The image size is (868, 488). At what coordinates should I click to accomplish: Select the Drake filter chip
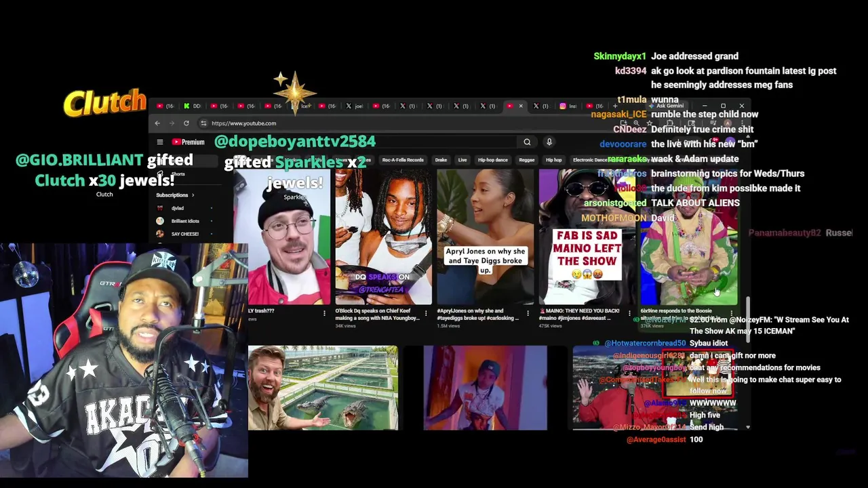441,160
